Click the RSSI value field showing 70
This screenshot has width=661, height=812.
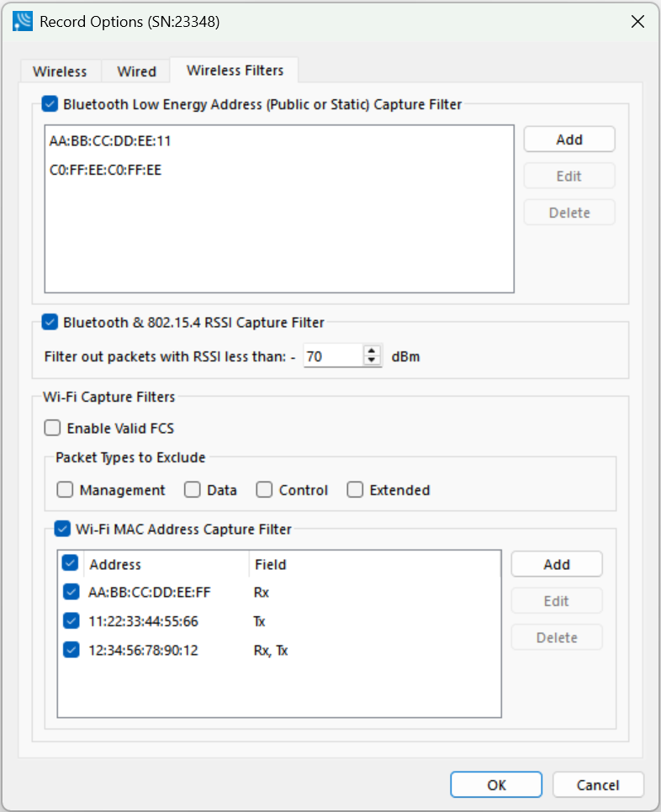(x=333, y=356)
